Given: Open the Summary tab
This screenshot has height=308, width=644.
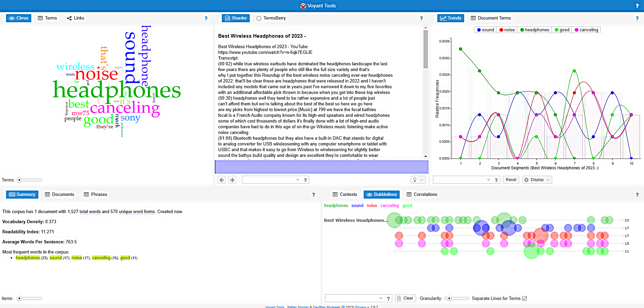Looking at the screenshot, I should point(22,195).
